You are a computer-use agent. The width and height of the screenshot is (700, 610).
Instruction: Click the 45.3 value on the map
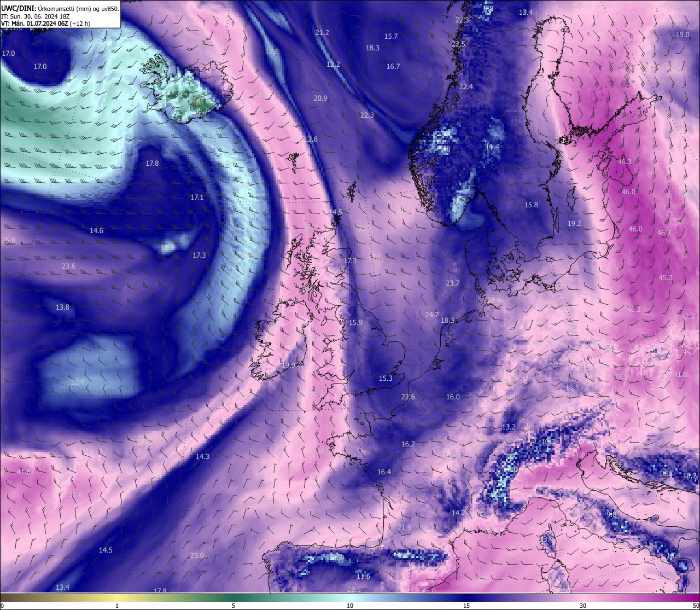tap(666, 277)
